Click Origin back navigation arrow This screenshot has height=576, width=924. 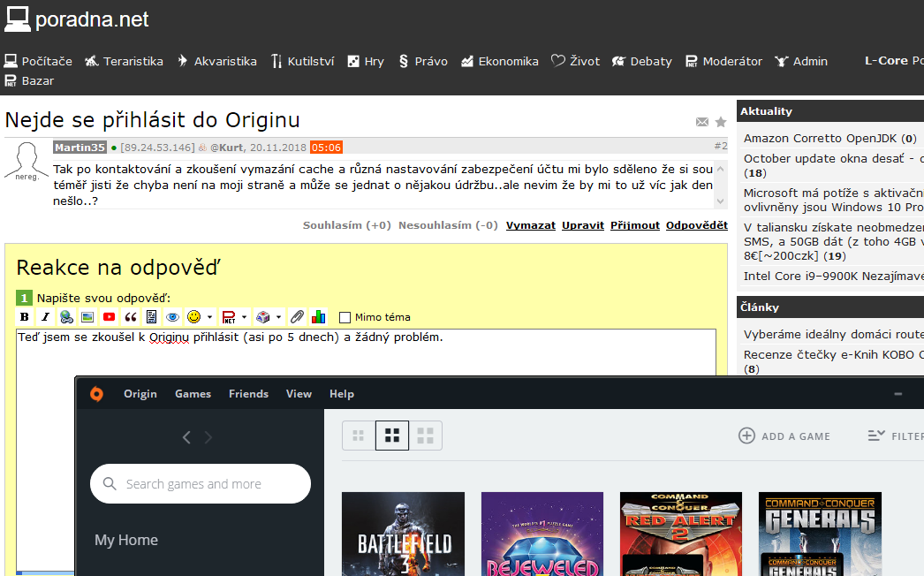[x=186, y=437]
